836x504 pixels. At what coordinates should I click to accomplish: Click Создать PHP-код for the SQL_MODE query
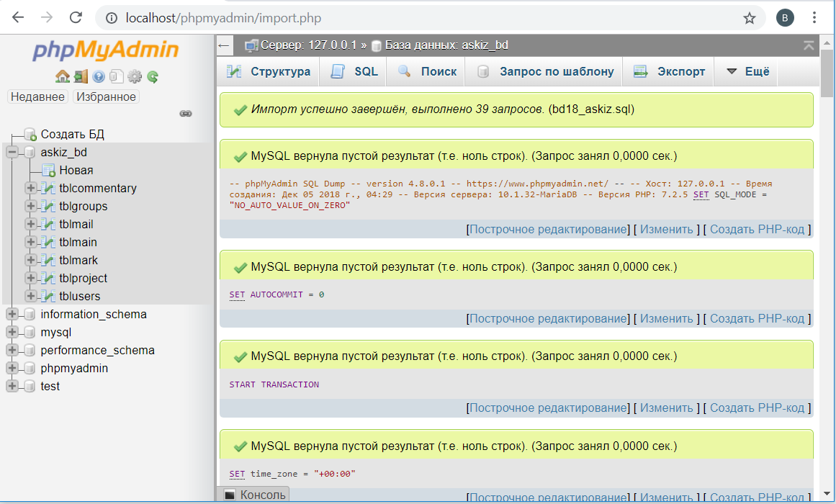coord(757,230)
